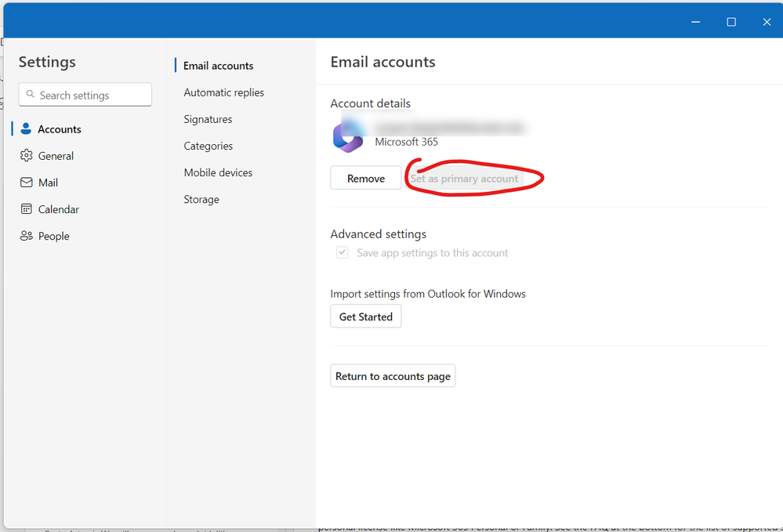Viewport: 783px width, 532px height.
Task: Click the Remove account button
Action: (x=365, y=178)
